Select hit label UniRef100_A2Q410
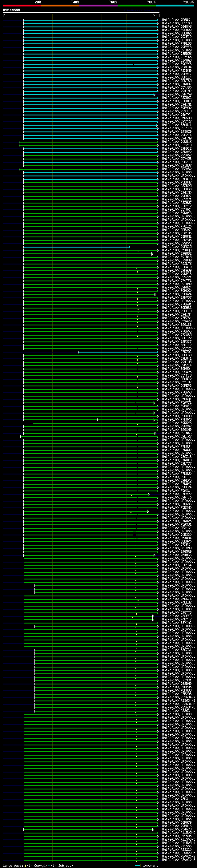Viewport: 197px width, 868px height. 177,267
